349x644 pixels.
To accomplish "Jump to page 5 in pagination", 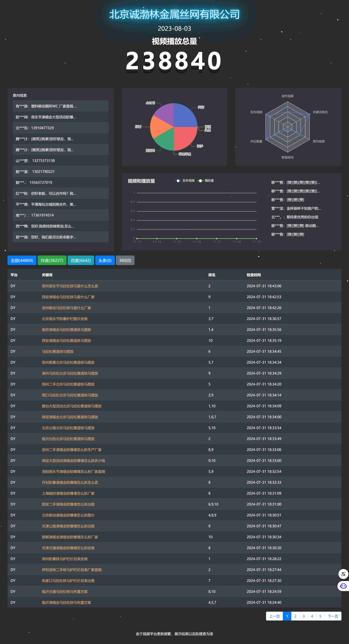I will (x=320, y=616).
